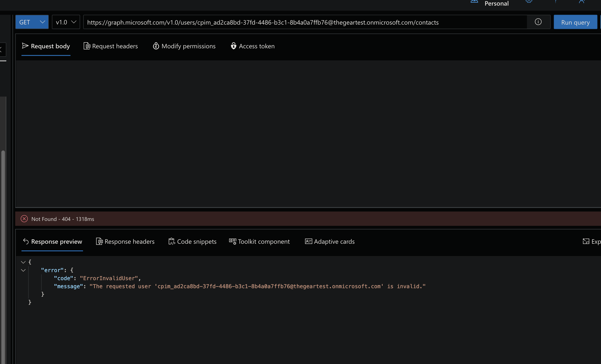
Task: Collapse the error object in the JSON response
Action: coord(23,270)
